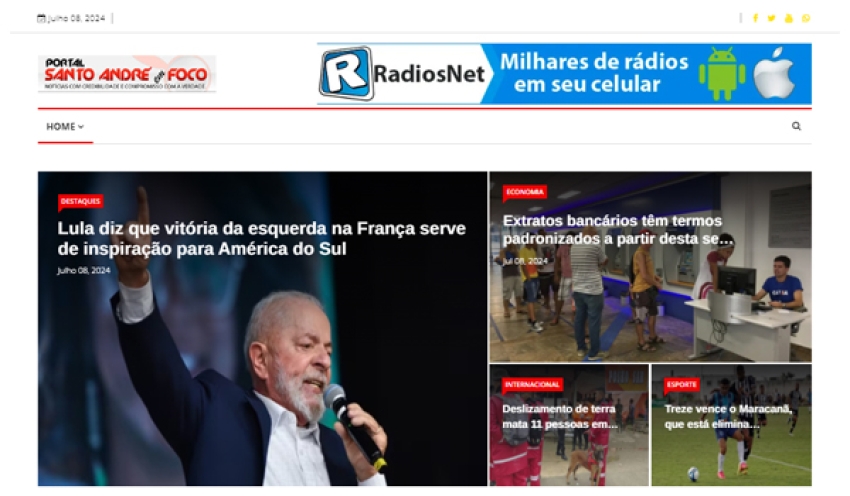Click the yellow icon between Twitter and WhatsApp

coord(789,18)
